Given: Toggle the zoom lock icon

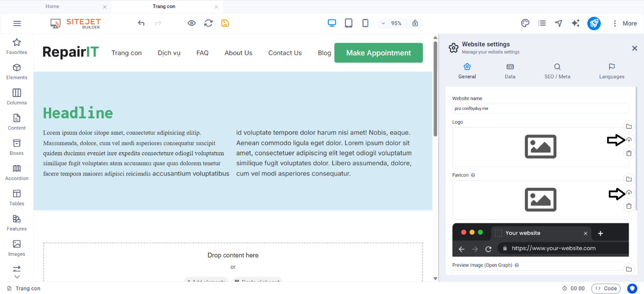Looking at the screenshot, I should (x=415, y=23).
